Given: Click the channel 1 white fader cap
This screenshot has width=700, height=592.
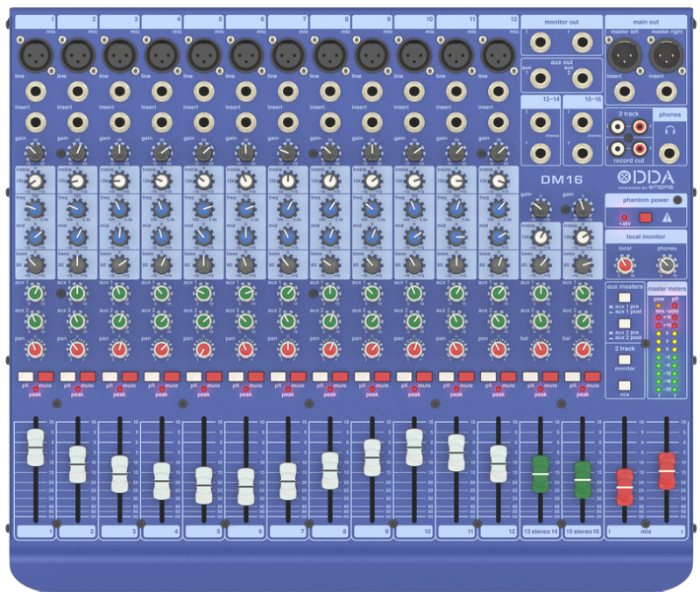Looking at the screenshot, I should pos(35,447).
